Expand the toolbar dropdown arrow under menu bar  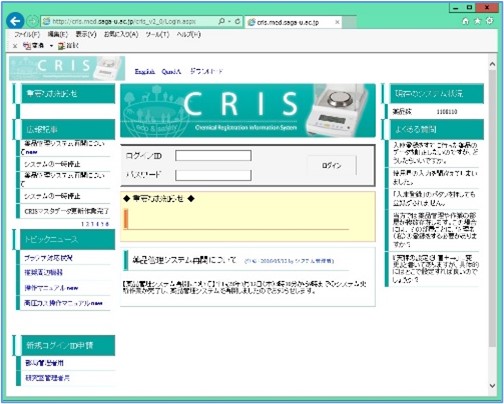click(x=51, y=46)
